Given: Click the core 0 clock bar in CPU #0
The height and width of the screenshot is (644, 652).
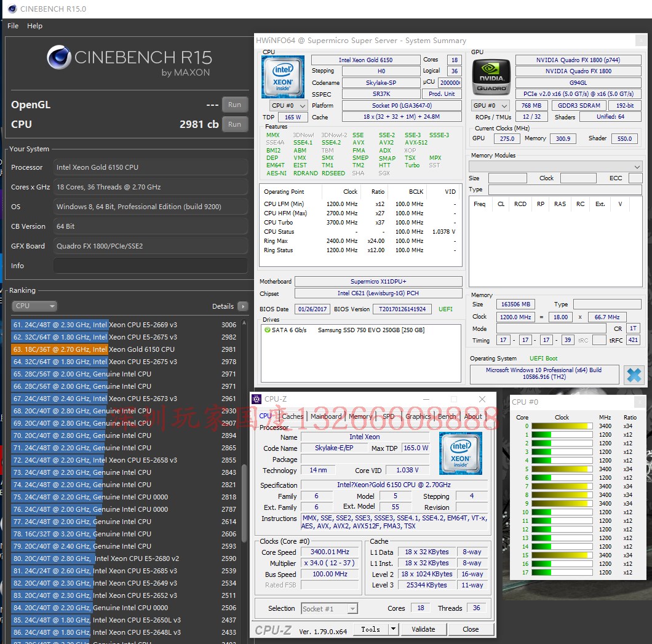Looking at the screenshot, I should tap(562, 426).
